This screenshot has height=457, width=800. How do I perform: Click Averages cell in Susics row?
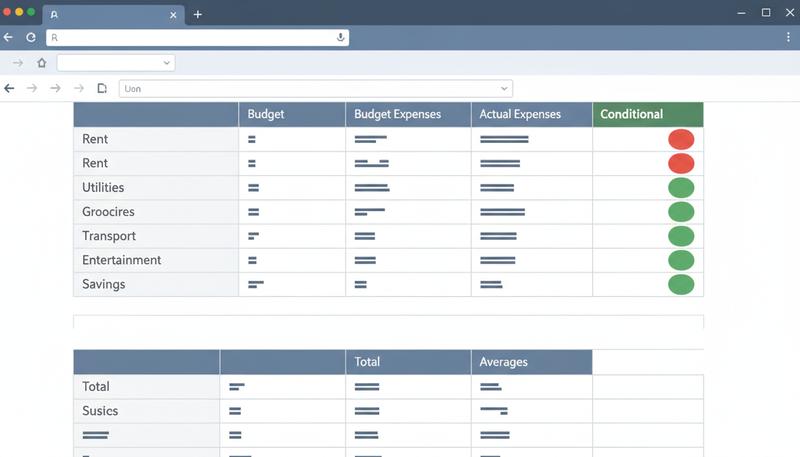click(x=532, y=411)
